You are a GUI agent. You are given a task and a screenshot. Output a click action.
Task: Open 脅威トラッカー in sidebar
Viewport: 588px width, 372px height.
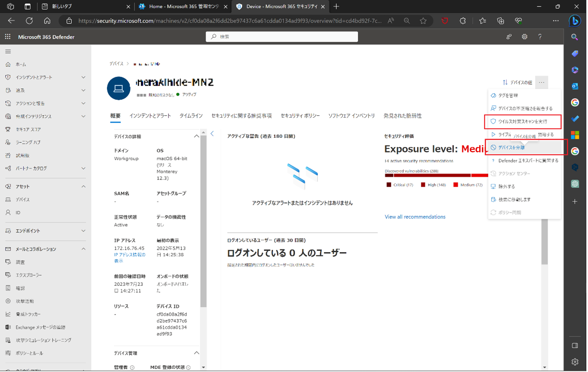28,314
